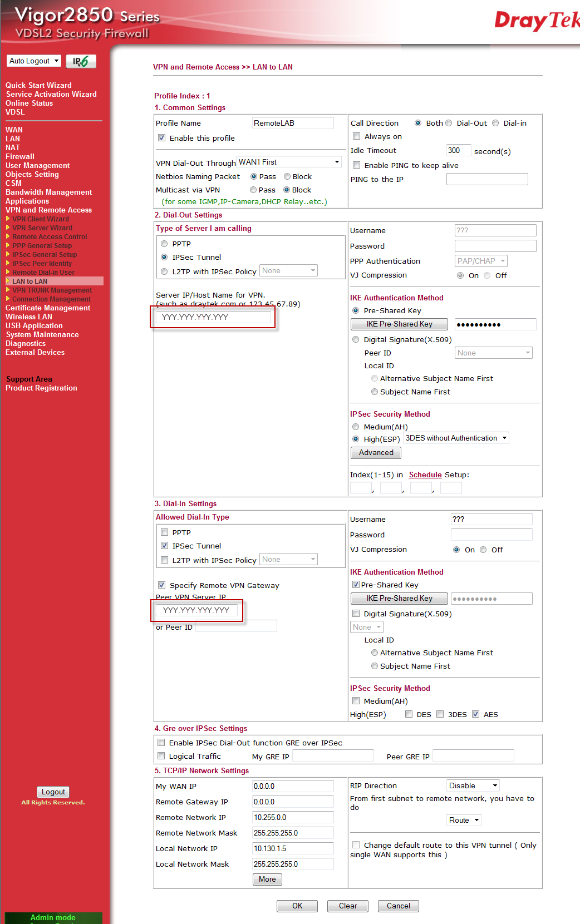Check the Logical Traffic checkbox
The height and width of the screenshot is (924, 580).
tap(161, 756)
